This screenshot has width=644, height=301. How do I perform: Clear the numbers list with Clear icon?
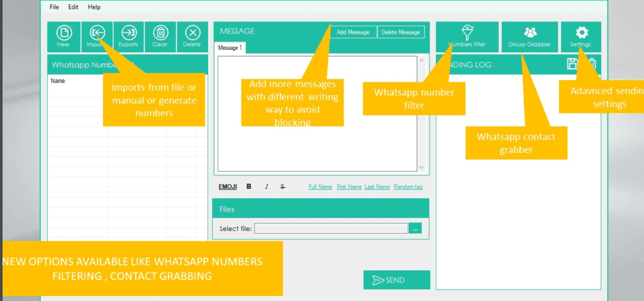click(160, 36)
